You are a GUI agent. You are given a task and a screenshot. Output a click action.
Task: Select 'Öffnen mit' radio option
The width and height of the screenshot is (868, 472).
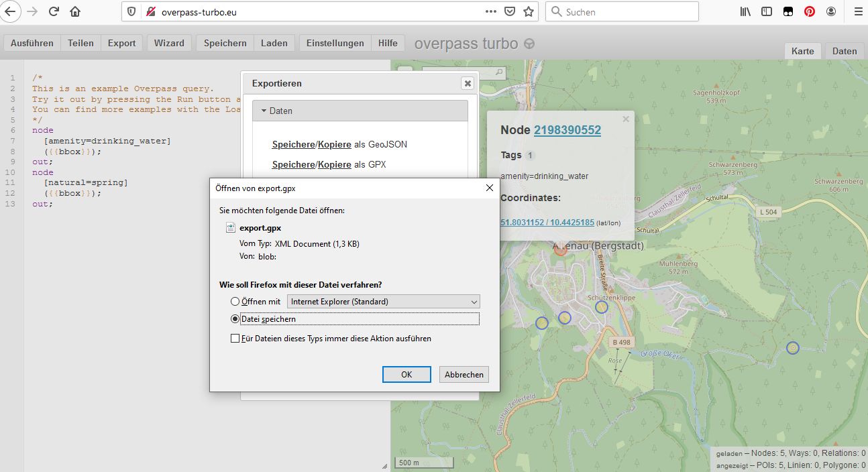(x=235, y=302)
